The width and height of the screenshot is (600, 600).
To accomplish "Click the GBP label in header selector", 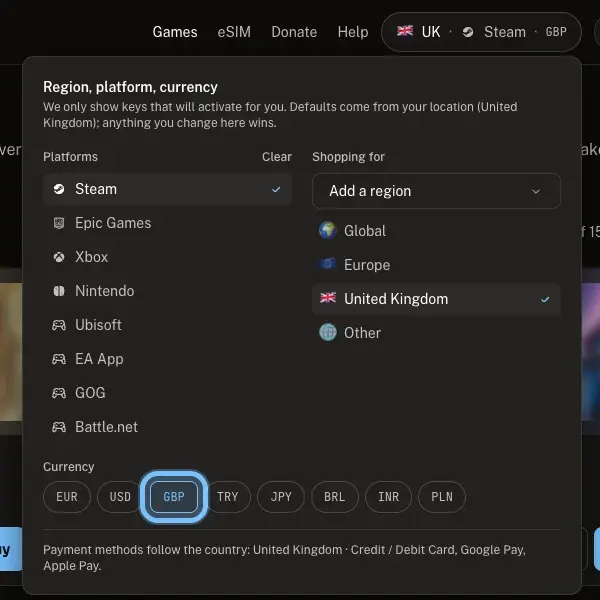I will (556, 32).
